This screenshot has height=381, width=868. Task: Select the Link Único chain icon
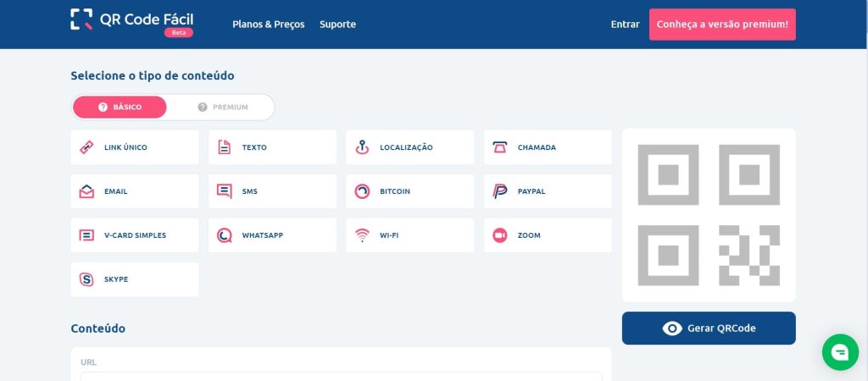[x=86, y=147]
